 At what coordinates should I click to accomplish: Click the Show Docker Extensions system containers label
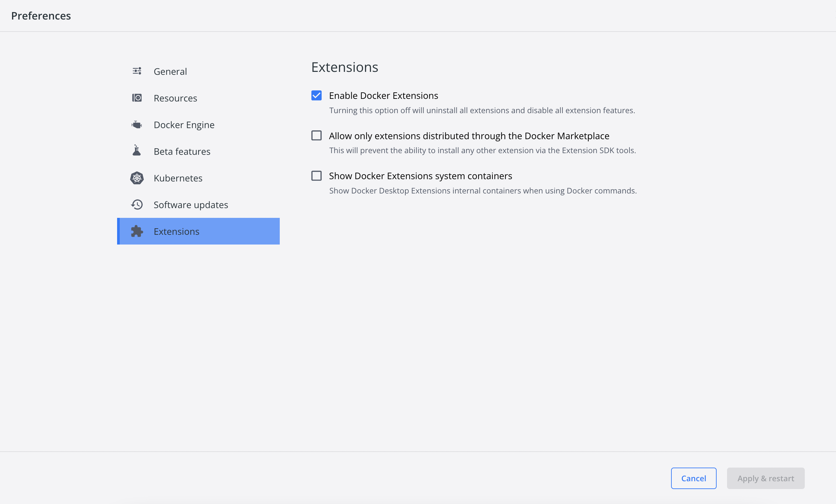[420, 176]
